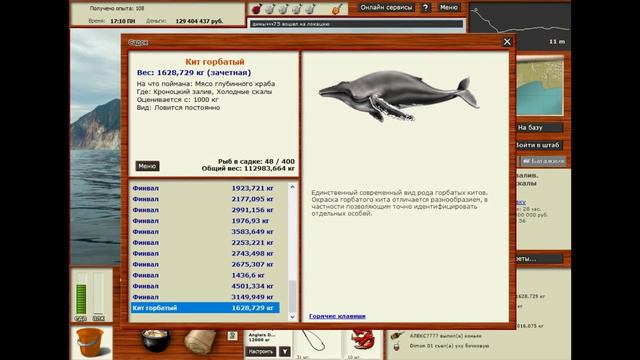This screenshot has height=360, width=640.
Task: Click the chat message input bar
Action: click(356, 24)
